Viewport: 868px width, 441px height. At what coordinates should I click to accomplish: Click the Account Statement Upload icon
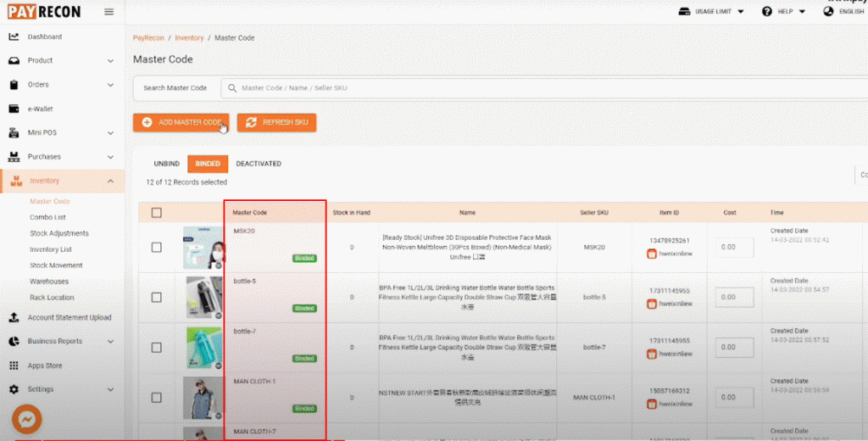(14, 317)
